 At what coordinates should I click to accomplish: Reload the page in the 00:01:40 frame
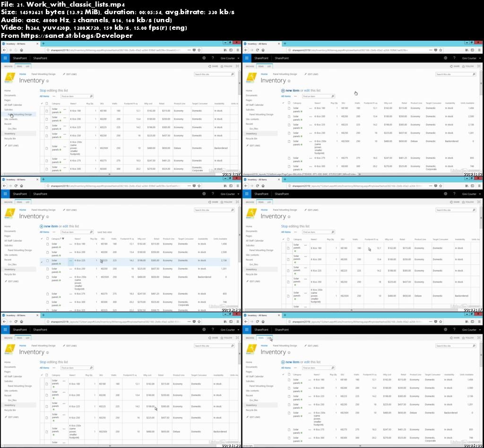click(258, 50)
